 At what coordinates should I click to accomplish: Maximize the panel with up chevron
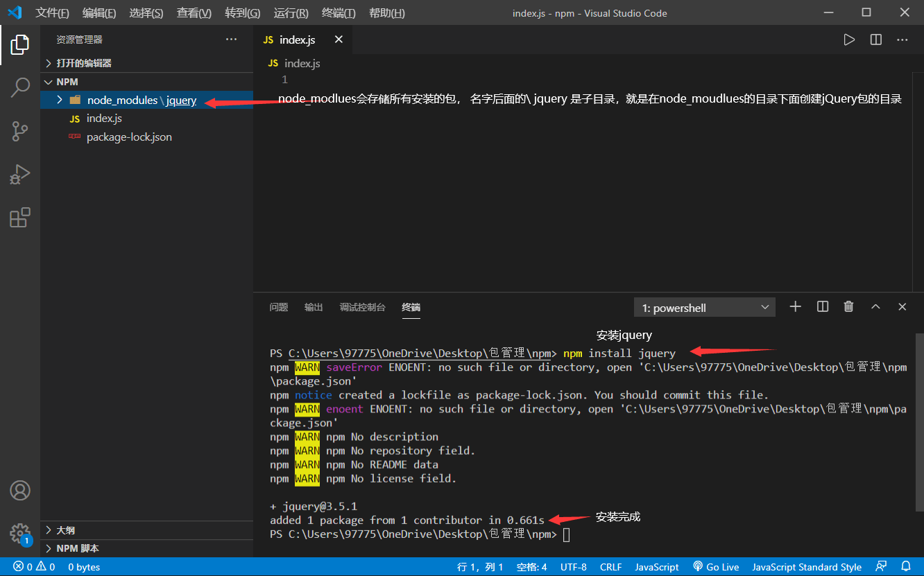pyautogui.click(x=875, y=306)
